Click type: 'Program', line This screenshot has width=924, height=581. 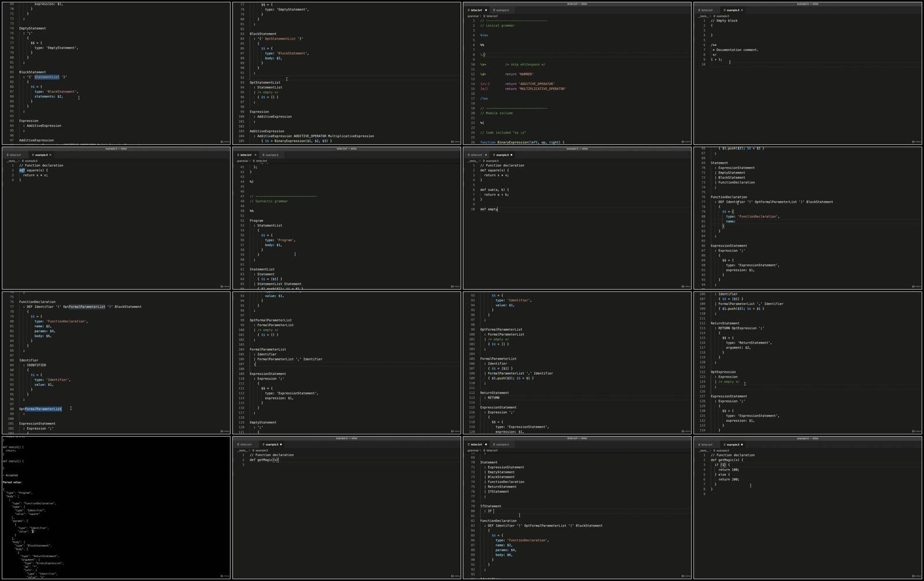[280, 240]
